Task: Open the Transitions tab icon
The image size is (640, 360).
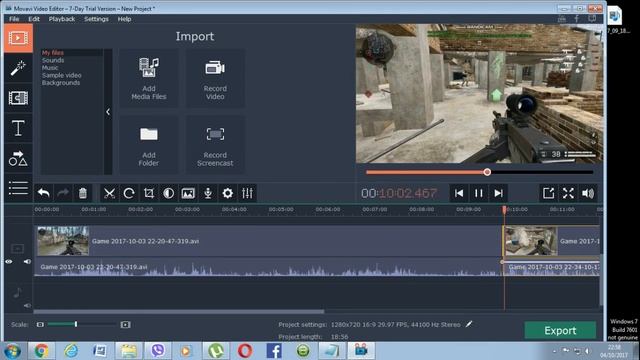Action: 18,98
